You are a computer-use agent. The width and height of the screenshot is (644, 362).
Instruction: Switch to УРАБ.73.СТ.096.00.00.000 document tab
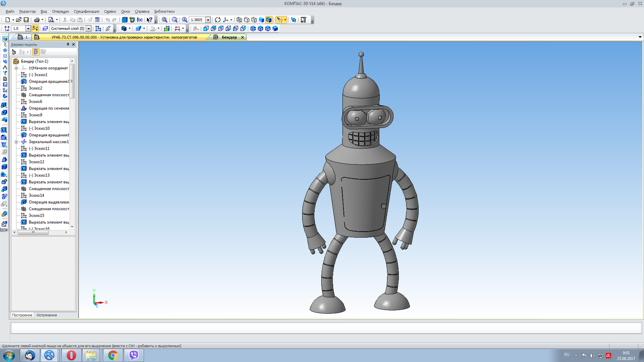tap(121, 37)
